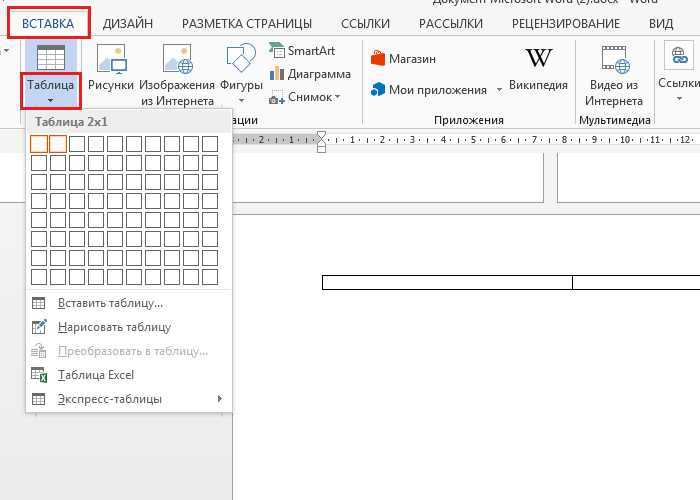This screenshot has width=700, height=500.
Task: Select the 2x1 cell in table grid
Action: pos(58,144)
